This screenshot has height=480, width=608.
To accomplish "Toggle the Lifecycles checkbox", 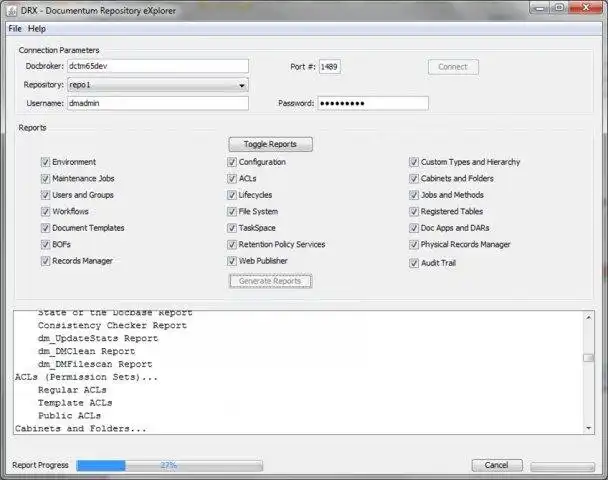I will pos(232,195).
